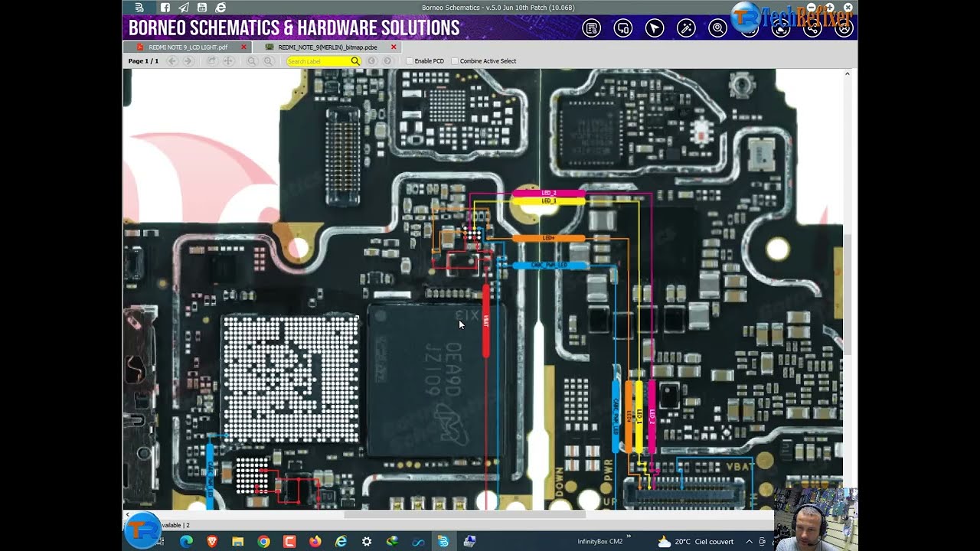Close the REDMI NOTE 9_LCD LIGHT.pdf tab

[x=244, y=47]
